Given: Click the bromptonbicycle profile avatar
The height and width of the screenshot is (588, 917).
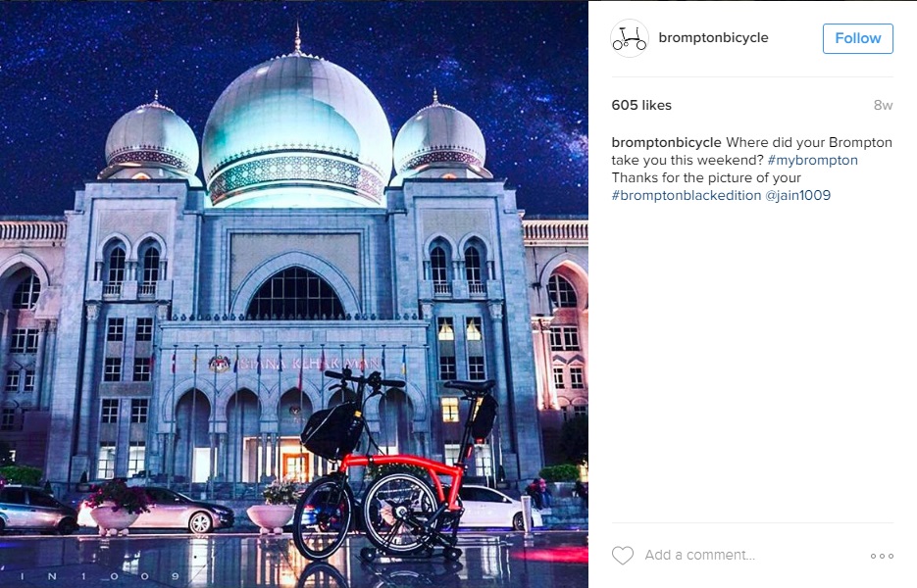Looking at the screenshot, I should pyautogui.click(x=630, y=38).
